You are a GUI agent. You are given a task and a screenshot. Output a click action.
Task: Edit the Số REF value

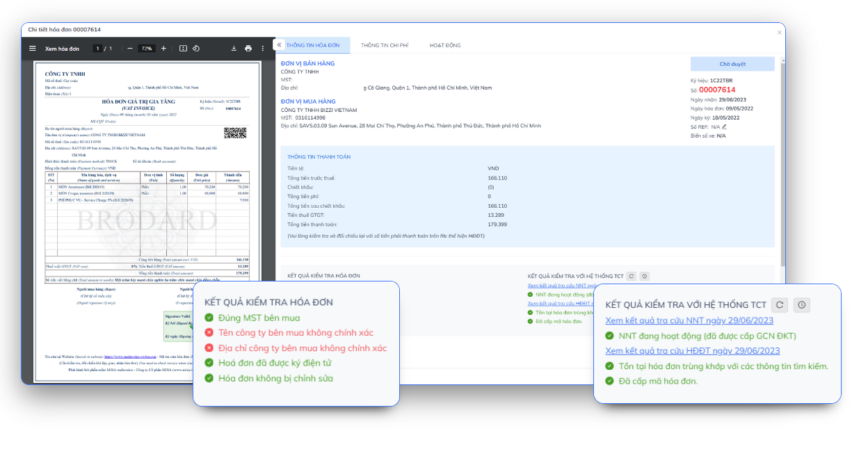point(724,127)
